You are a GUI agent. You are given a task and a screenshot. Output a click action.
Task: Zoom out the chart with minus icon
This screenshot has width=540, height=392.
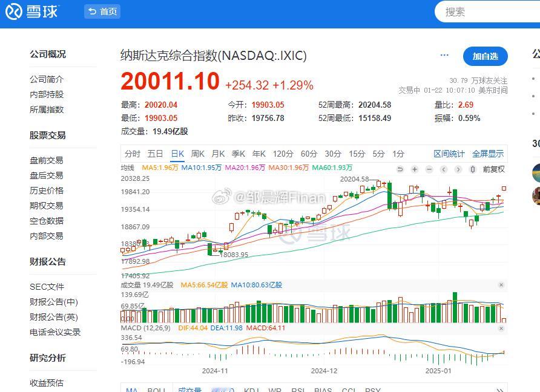429,169
